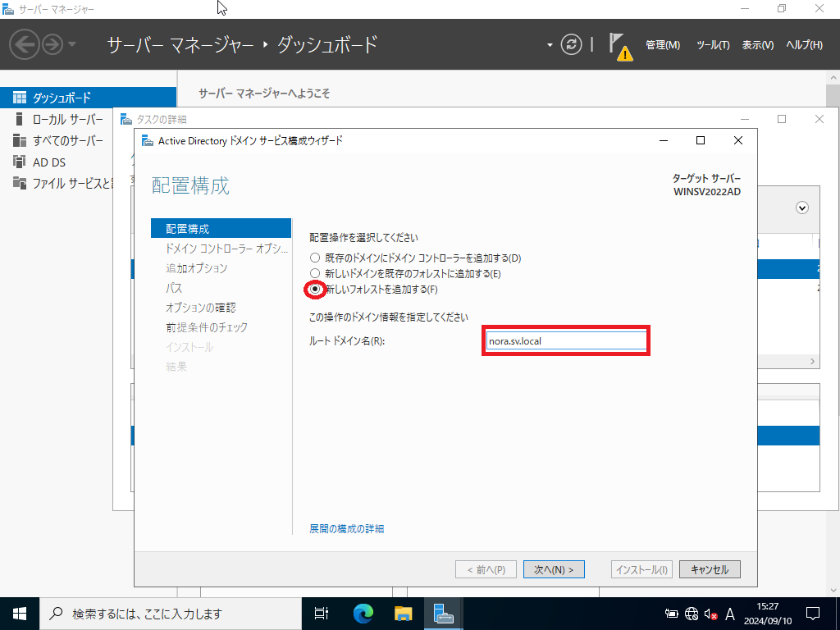This screenshot has height=630, width=840.
Task: Click the Server Manager vertical scrollbar
Action: point(833,332)
